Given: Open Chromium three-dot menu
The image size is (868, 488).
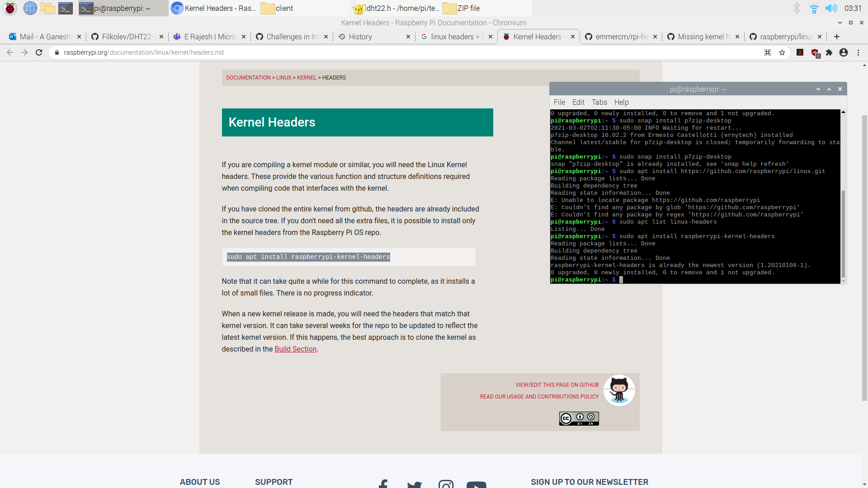Looking at the screenshot, I should pyautogui.click(x=858, y=52).
